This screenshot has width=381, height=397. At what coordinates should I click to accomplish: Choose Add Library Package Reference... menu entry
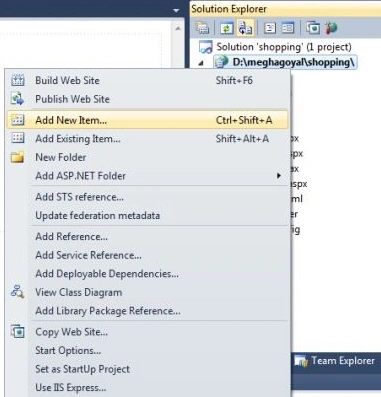click(147, 311)
